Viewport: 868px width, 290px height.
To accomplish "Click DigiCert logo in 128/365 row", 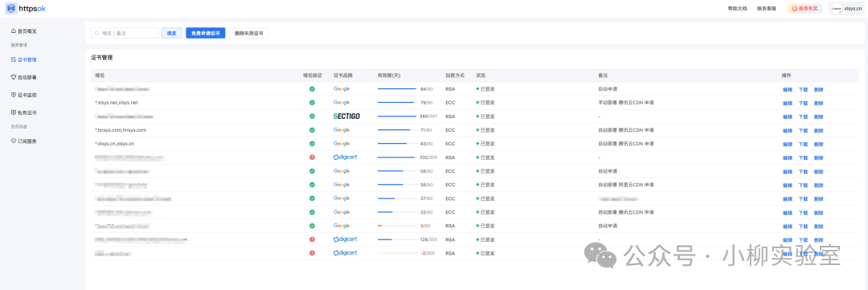I will pos(346,239).
